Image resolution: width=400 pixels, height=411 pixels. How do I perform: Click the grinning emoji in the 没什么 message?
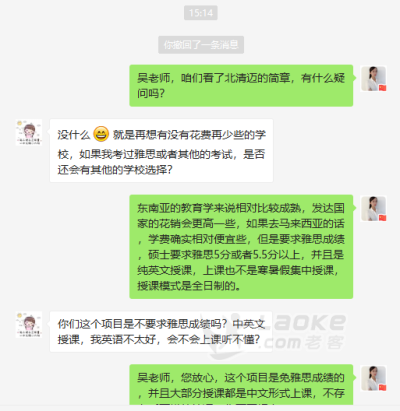(x=101, y=134)
